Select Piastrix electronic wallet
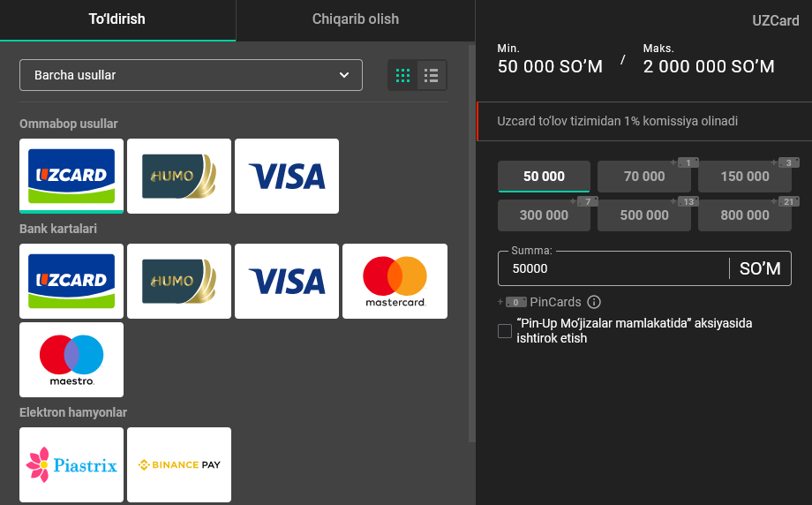The width and height of the screenshot is (812, 505). pyautogui.click(x=71, y=464)
